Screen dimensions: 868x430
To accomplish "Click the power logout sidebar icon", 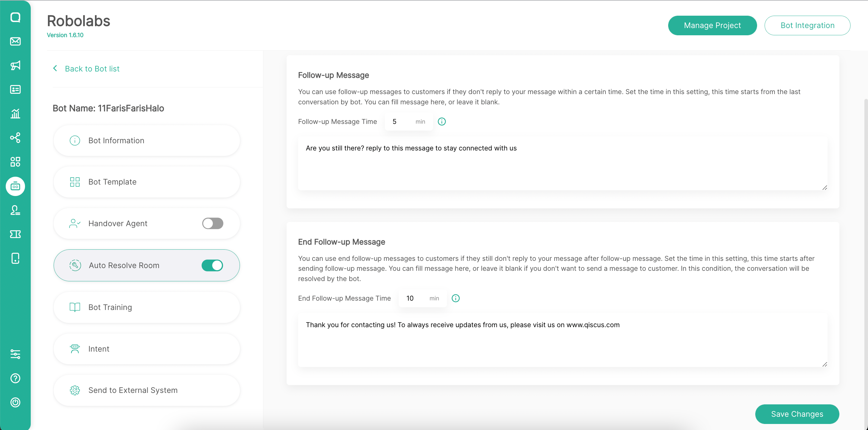I will point(15,402).
